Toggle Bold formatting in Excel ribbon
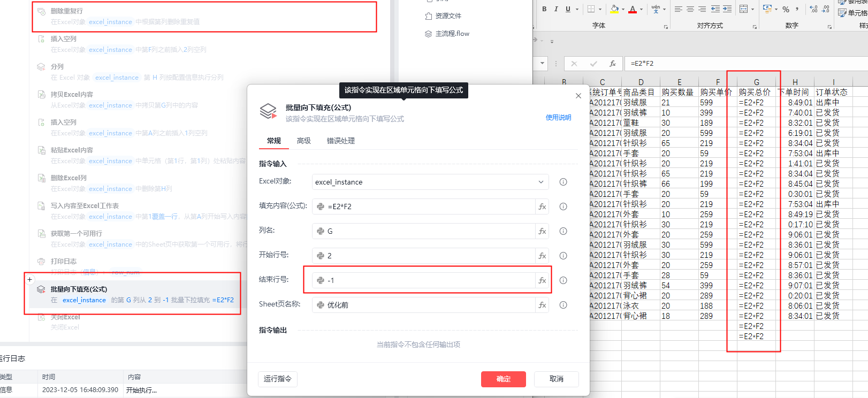Image resolution: width=868 pixels, height=398 pixels. (544, 9)
